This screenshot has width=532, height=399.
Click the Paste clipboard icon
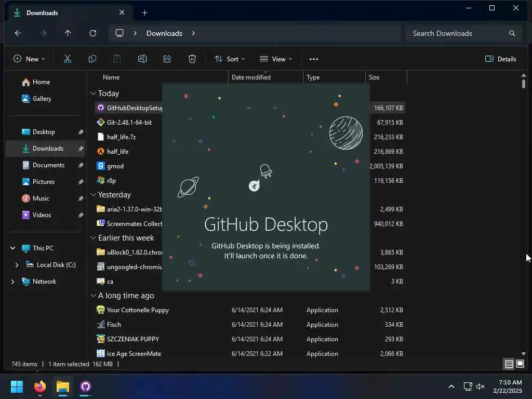tap(117, 59)
